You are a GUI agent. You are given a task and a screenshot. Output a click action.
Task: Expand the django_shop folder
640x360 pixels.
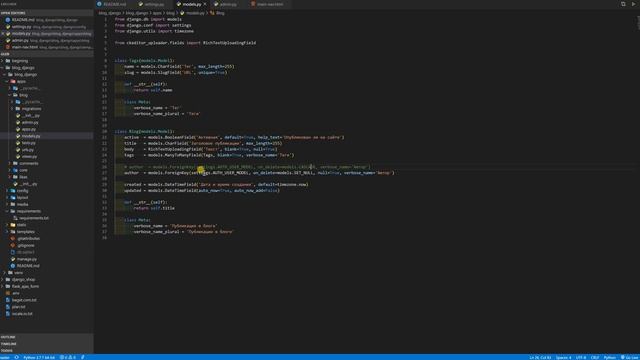(47, 280)
